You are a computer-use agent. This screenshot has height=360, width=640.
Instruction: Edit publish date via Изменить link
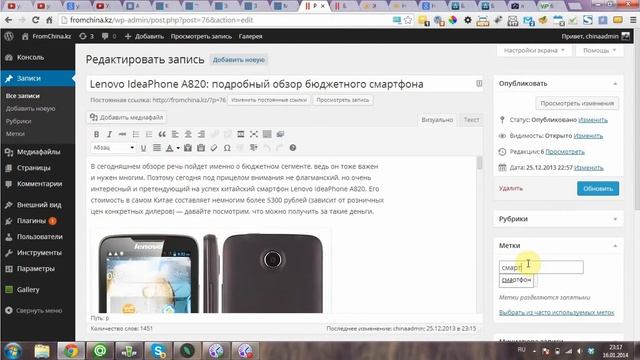point(589,168)
